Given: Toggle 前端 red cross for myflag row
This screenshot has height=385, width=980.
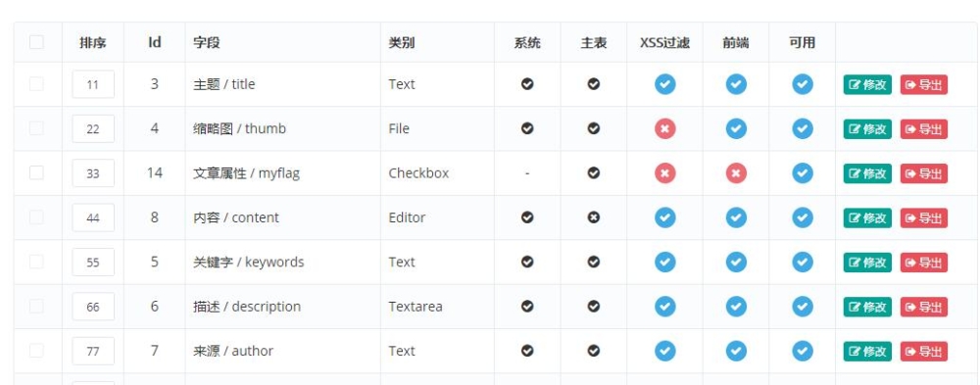Looking at the screenshot, I should [736, 173].
